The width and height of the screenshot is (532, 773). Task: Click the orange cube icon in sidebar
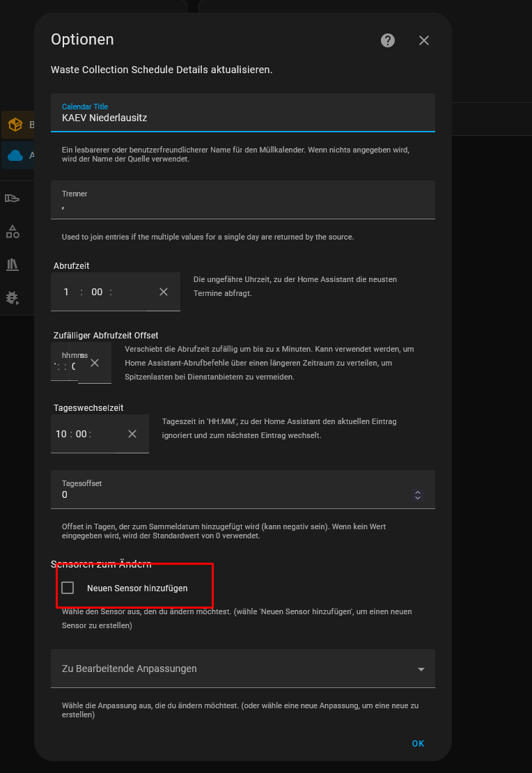point(15,125)
